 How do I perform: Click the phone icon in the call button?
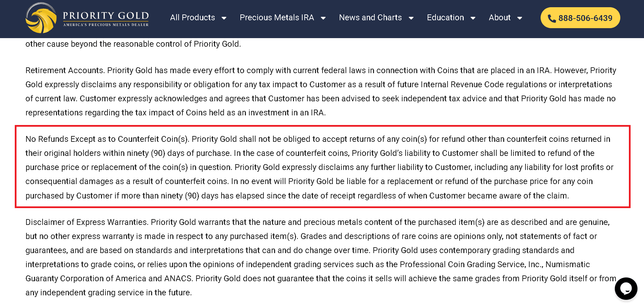pyautogui.click(x=553, y=18)
